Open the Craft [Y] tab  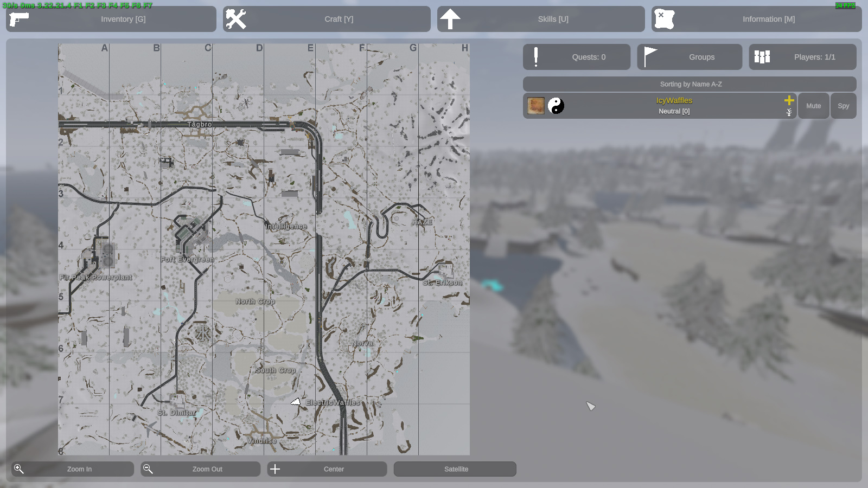tap(327, 19)
